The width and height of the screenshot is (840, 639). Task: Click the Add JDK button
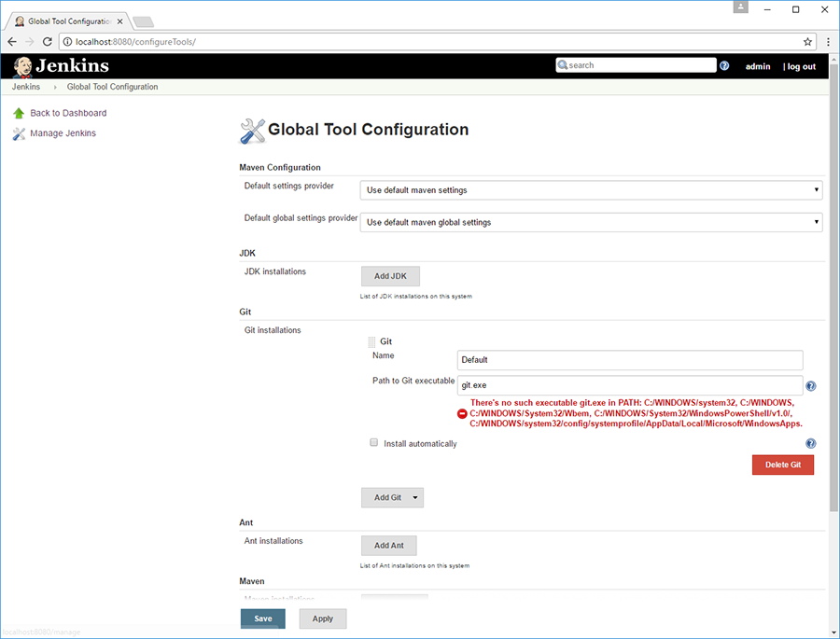coord(390,276)
